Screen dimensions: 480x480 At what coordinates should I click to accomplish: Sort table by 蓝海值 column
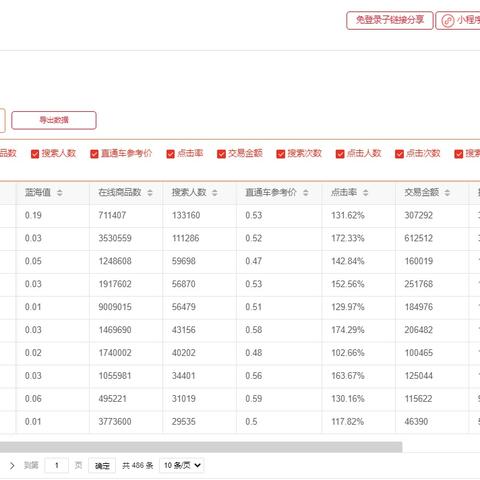click(x=60, y=193)
